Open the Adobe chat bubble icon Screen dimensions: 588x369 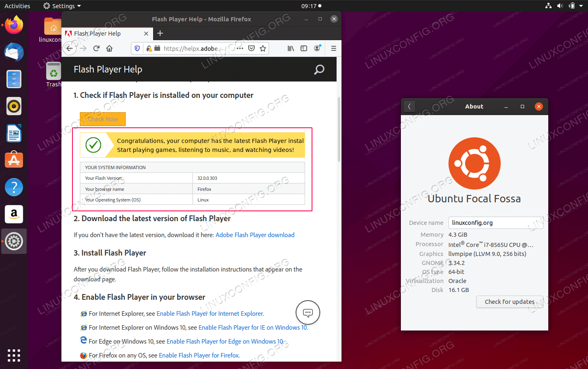click(x=308, y=313)
